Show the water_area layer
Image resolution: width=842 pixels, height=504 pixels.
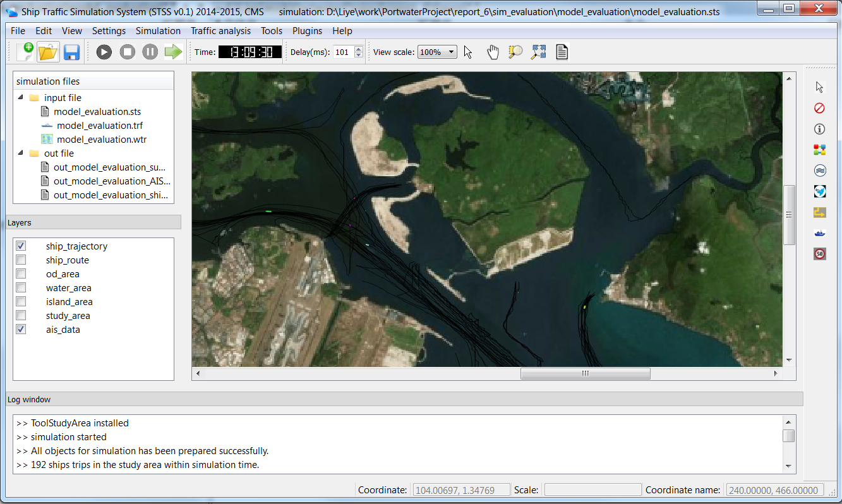click(x=21, y=287)
